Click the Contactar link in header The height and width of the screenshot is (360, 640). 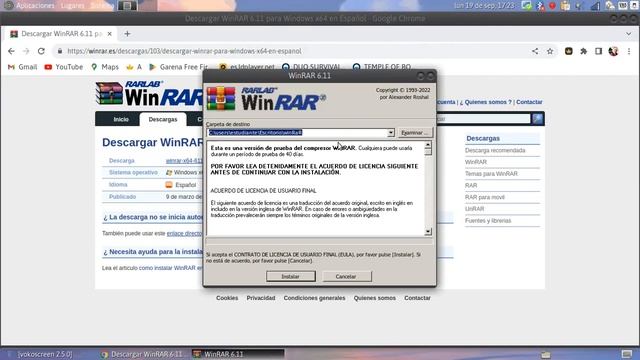pyautogui.click(x=529, y=102)
